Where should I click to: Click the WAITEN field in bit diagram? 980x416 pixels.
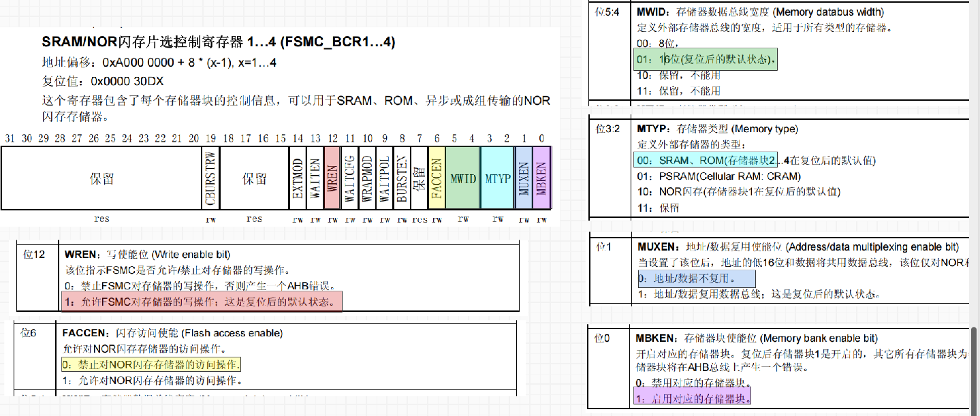coord(315,178)
